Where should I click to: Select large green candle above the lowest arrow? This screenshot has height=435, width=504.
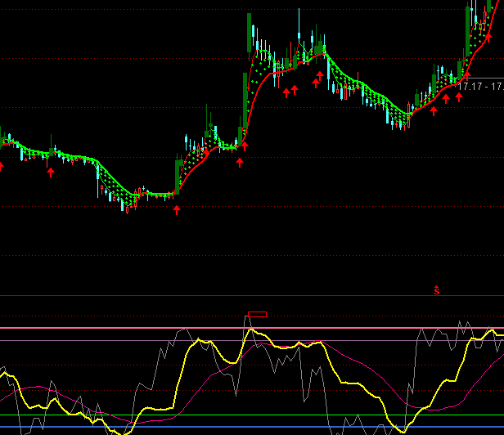[177, 173]
